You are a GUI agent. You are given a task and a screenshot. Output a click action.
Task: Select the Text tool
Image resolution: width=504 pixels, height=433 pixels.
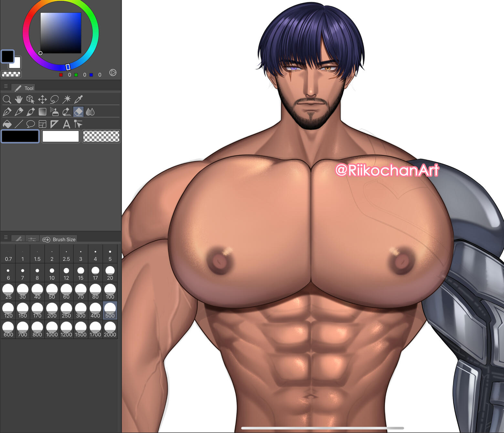pyautogui.click(x=67, y=124)
